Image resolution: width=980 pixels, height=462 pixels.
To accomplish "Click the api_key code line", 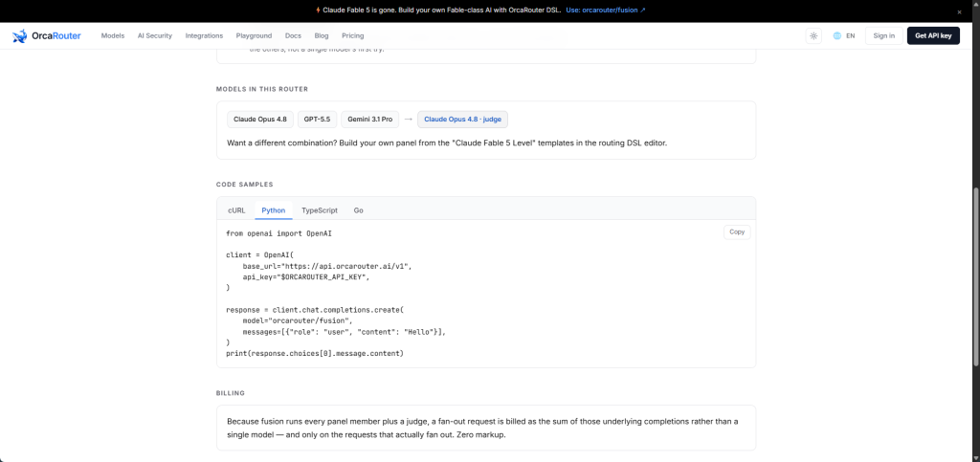I will tap(306, 276).
